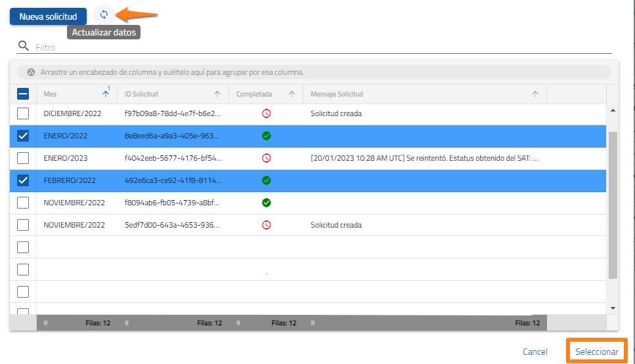Uncheck the FEBRERO/2022 row checkbox
Viewport: 635px width, 364px height.
coord(23,180)
